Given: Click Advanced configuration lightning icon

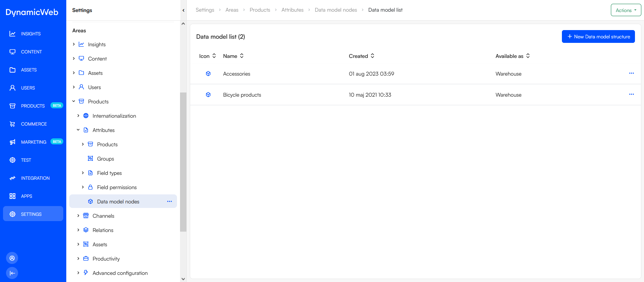Looking at the screenshot, I should point(86,273).
